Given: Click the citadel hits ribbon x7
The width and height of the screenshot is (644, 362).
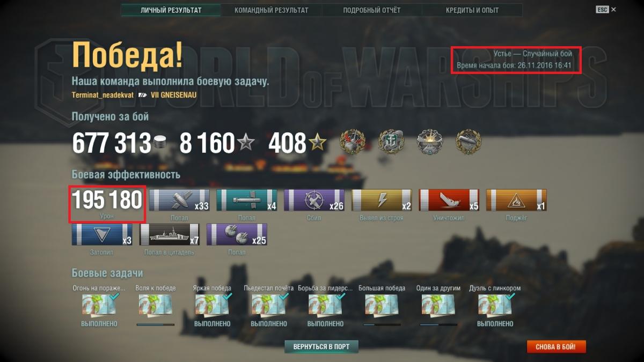Looking at the screenshot, I should tap(170, 235).
